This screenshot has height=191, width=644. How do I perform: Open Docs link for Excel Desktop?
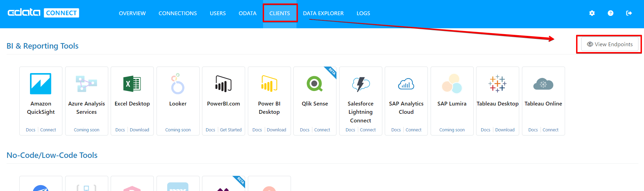(120, 130)
